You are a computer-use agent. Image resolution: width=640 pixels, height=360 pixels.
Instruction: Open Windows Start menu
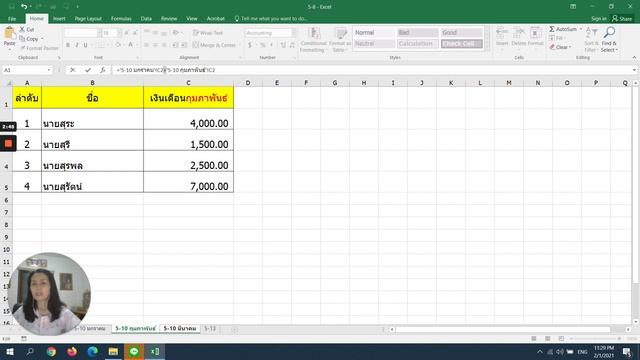click(9, 351)
